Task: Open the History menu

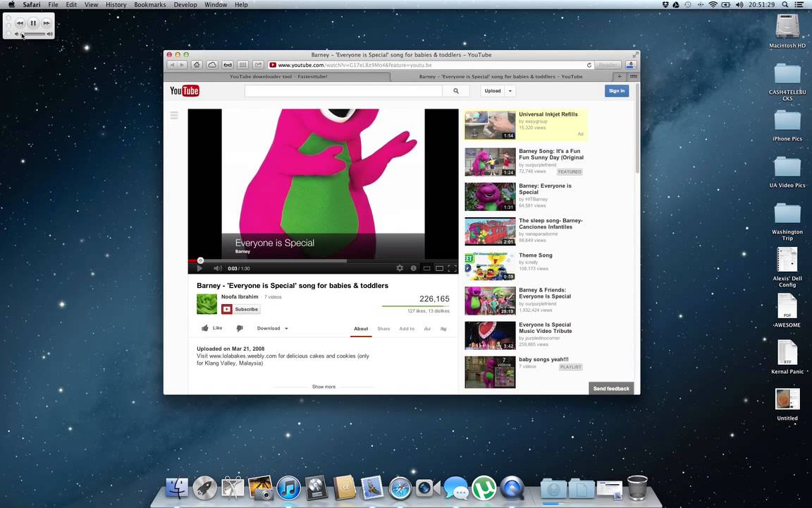Action: tap(116, 5)
